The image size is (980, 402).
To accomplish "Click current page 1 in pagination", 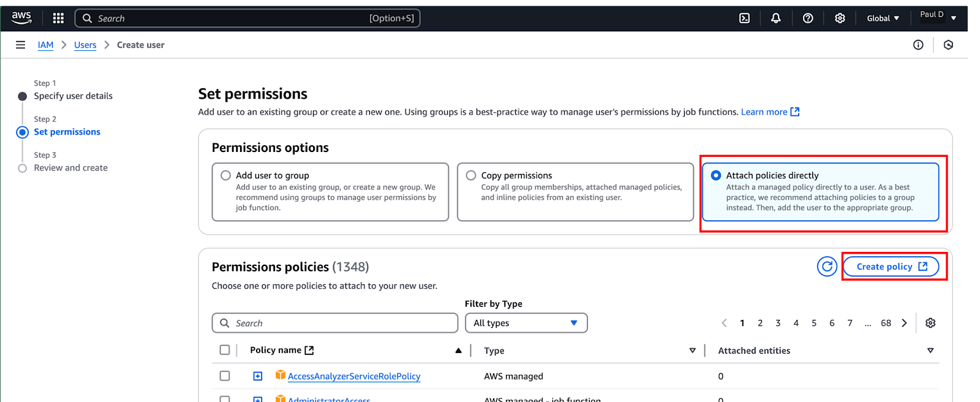I will [742, 323].
